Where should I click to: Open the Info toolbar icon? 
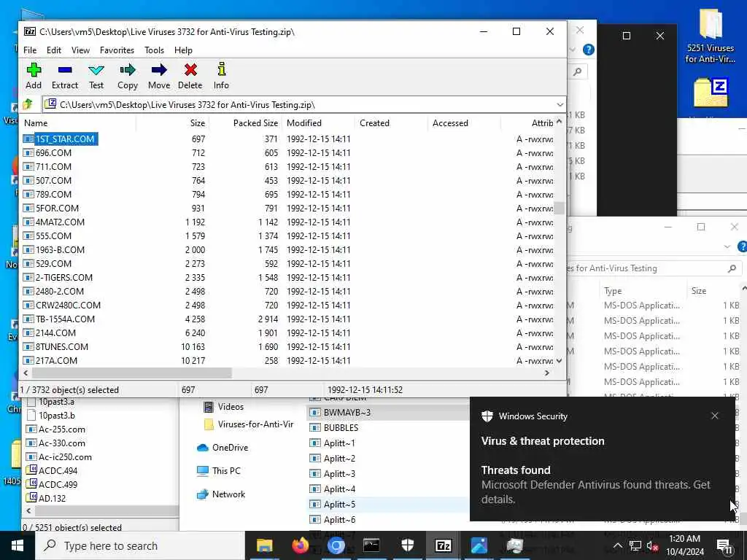[221, 76]
